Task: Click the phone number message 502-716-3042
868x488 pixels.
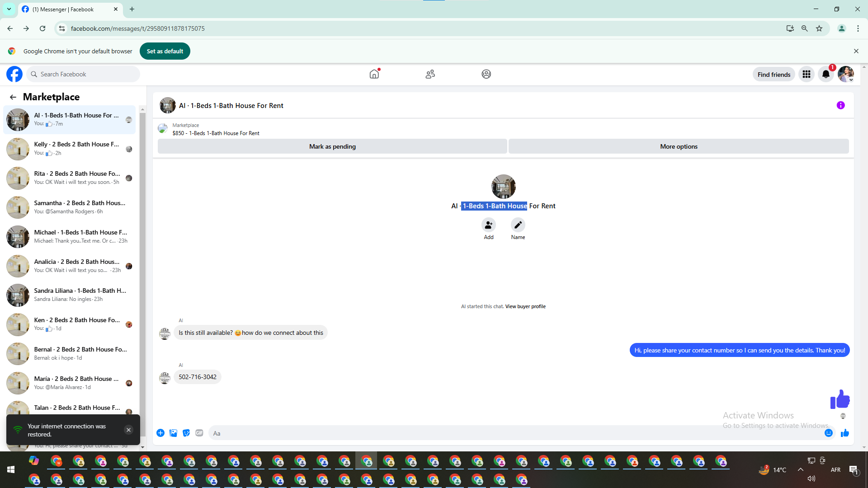Action: [x=198, y=377]
